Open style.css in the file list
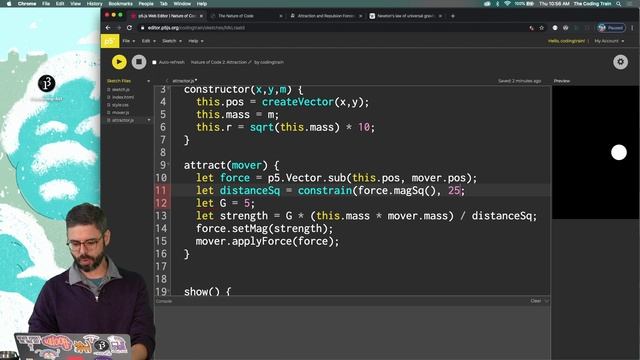640x360 pixels. [120, 105]
